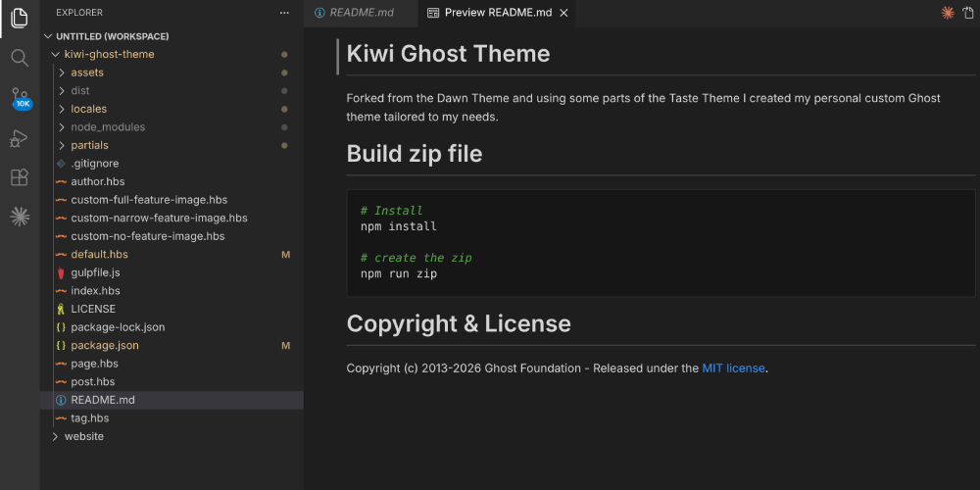Screen dimensions: 980x490
Task: Click the 'npm run zip' code line
Action: pyautogui.click(x=399, y=273)
